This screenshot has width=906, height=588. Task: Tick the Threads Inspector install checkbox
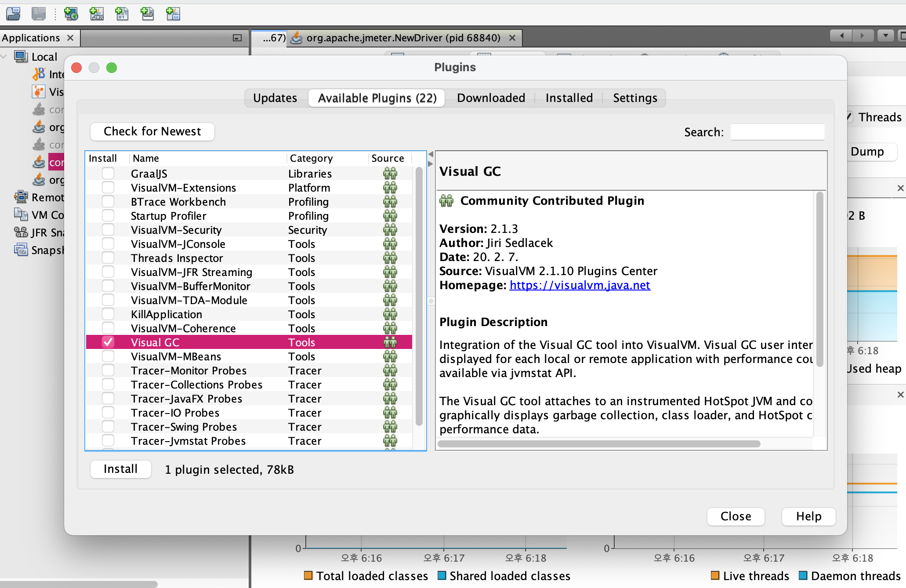tap(108, 258)
